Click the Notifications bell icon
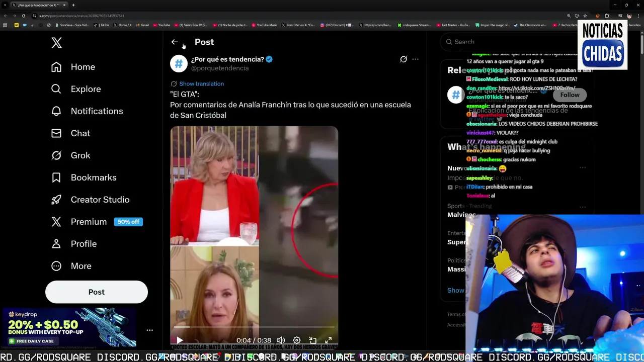 tap(56, 111)
